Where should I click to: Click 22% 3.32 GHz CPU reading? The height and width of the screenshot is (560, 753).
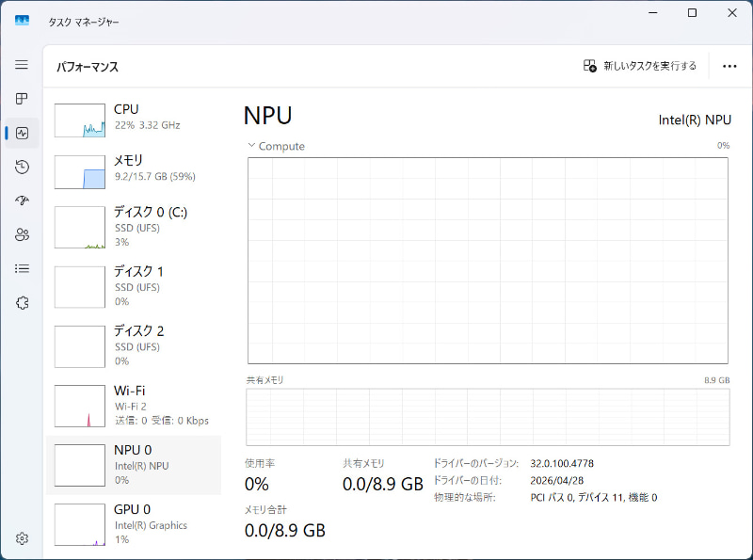point(147,125)
